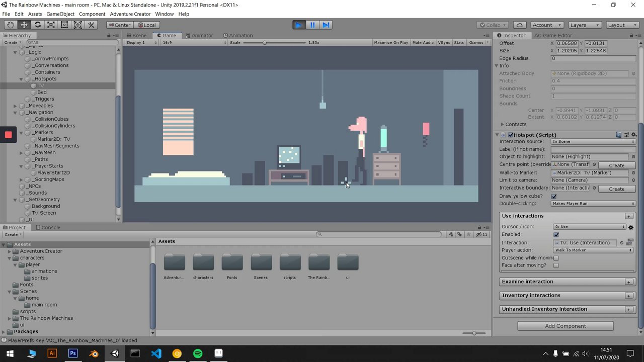Open the Adventure Creator menu
644x362 pixels.
pyautogui.click(x=130, y=14)
